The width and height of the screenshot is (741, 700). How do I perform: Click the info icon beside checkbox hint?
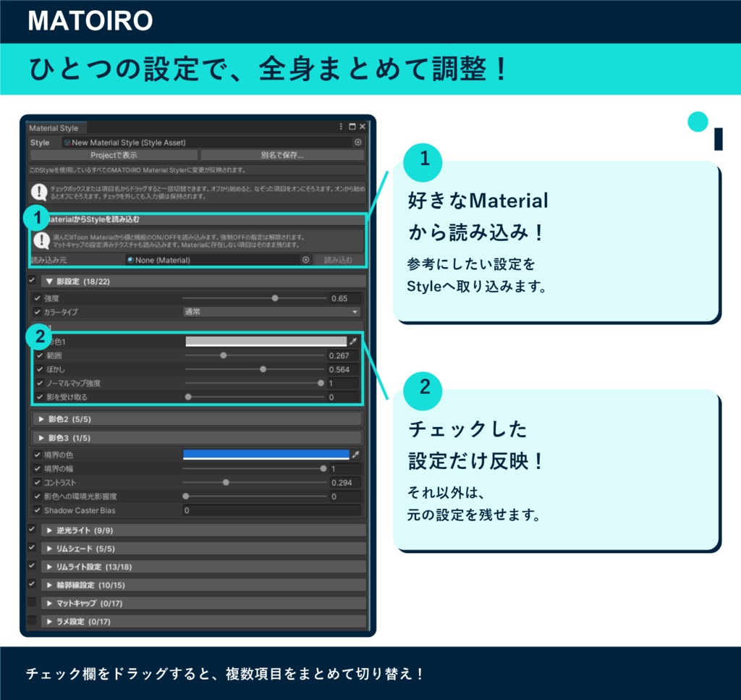pos(39,192)
